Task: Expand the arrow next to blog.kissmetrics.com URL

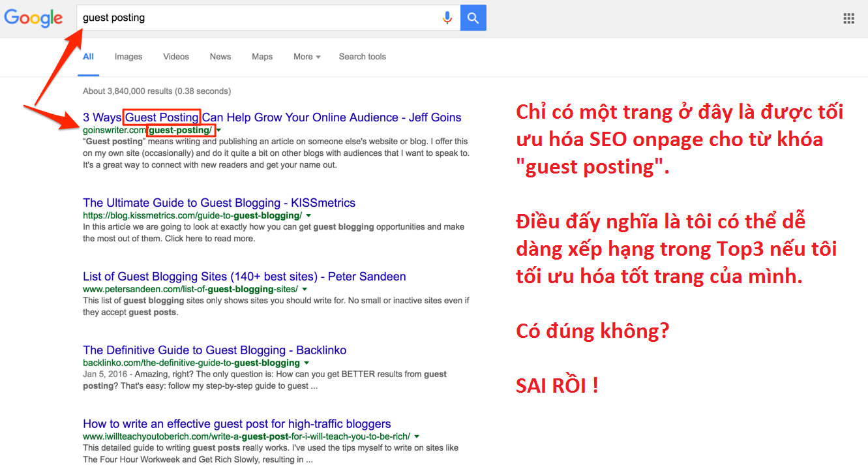Action: [308, 216]
